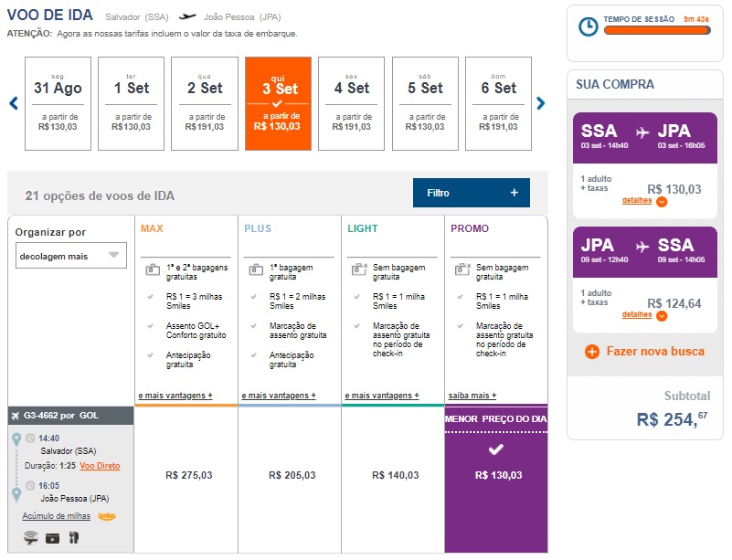
Task: Select the Wednesday 2 Set date tab
Action: (205, 103)
